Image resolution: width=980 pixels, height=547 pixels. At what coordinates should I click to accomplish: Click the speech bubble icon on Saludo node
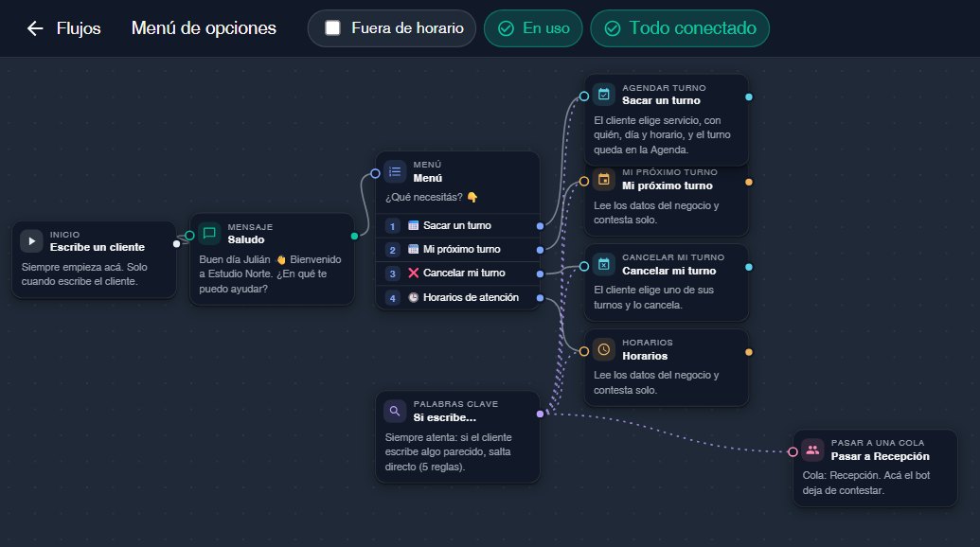coord(209,234)
